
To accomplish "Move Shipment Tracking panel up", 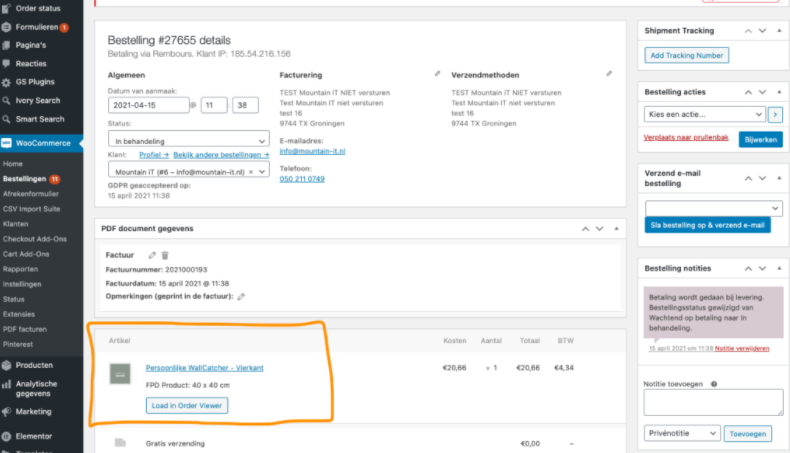I will click(748, 31).
